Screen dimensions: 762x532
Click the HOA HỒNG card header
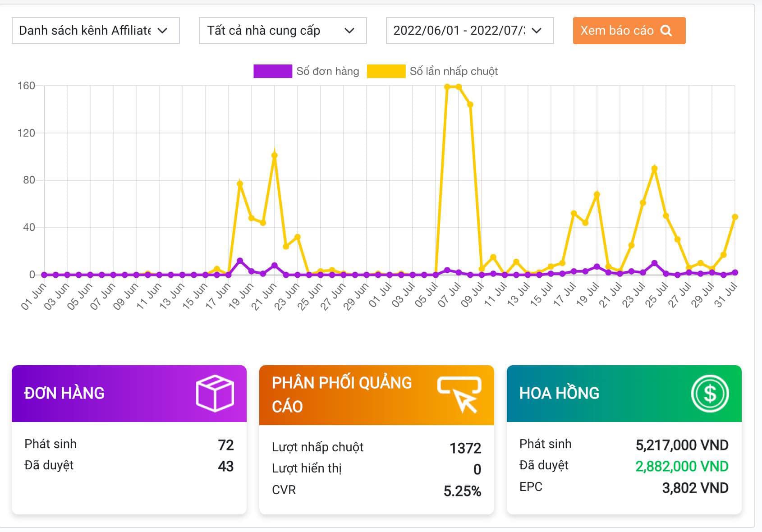click(624, 394)
